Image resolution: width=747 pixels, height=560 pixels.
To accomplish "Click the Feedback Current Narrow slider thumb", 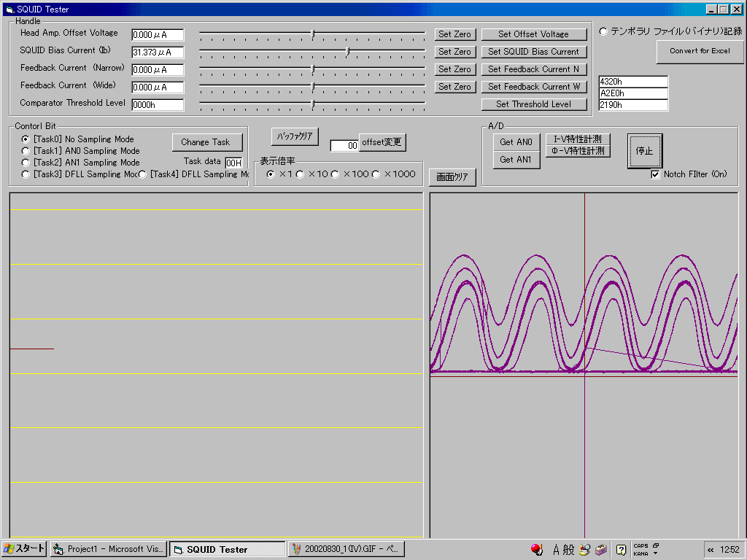I will click(313, 69).
